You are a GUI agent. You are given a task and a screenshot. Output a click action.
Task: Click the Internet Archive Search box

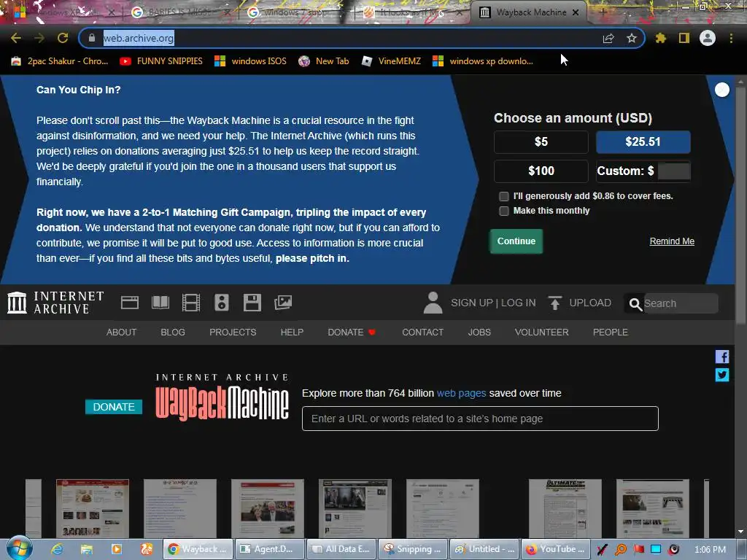click(681, 303)
